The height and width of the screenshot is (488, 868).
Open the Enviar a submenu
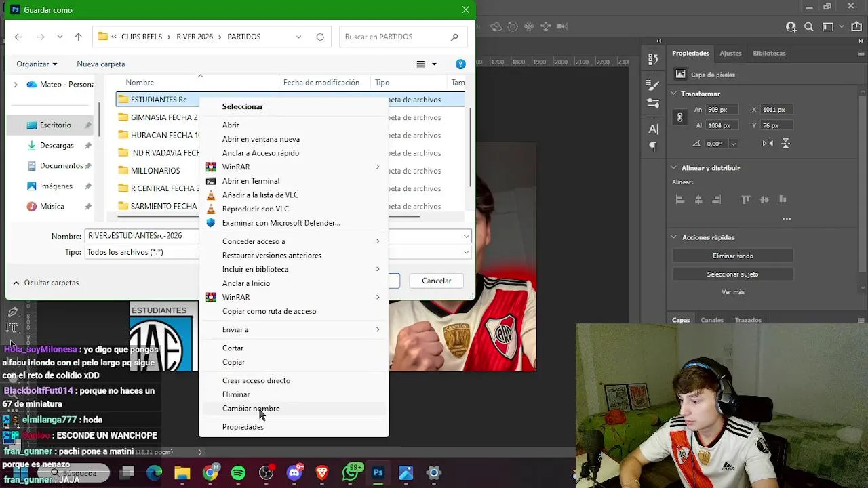[x=294, y=329]
